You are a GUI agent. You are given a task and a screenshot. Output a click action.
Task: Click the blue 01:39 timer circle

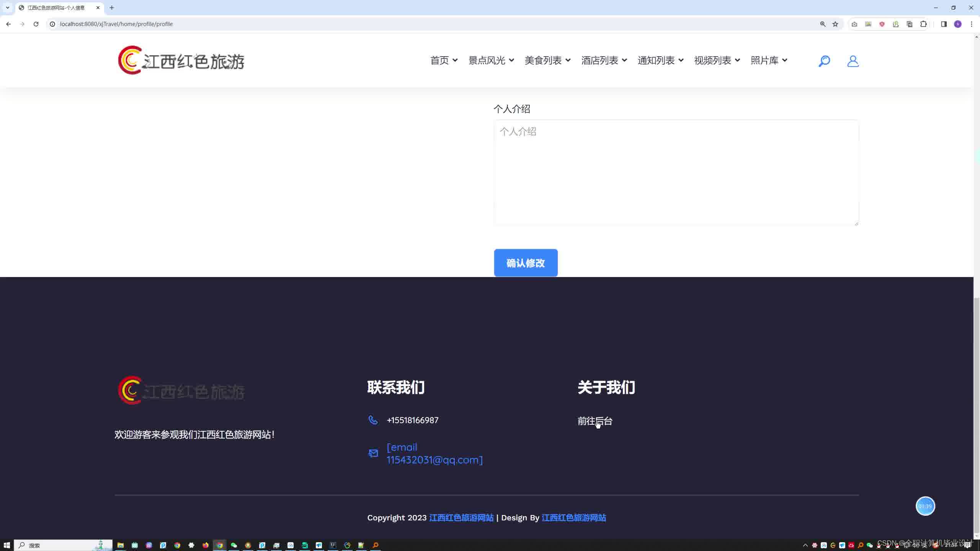coord(925,506)
